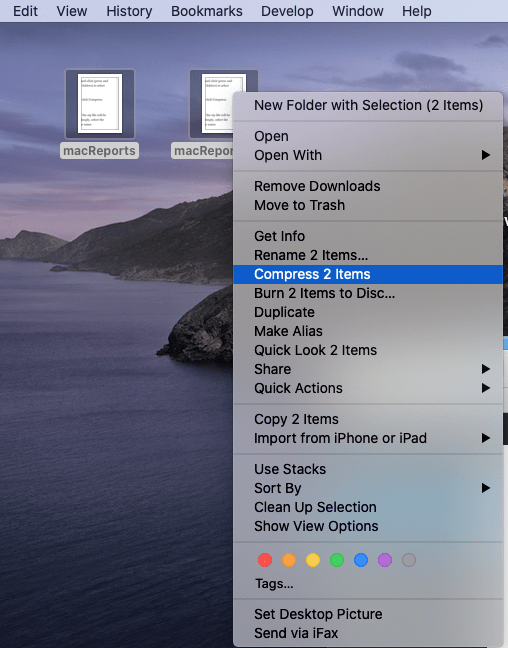Apply the yellow tag color

[x=313, y=560]
